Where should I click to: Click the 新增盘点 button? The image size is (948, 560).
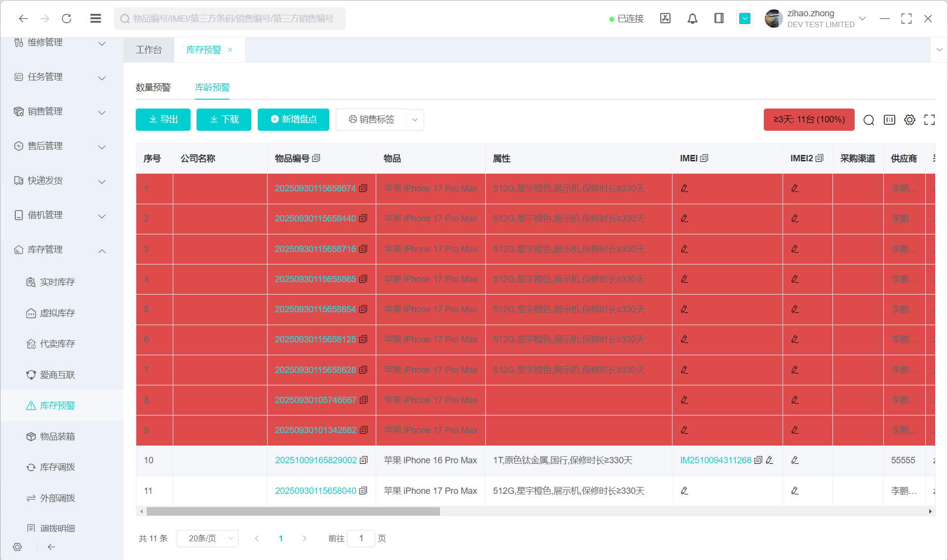[293, 119]
